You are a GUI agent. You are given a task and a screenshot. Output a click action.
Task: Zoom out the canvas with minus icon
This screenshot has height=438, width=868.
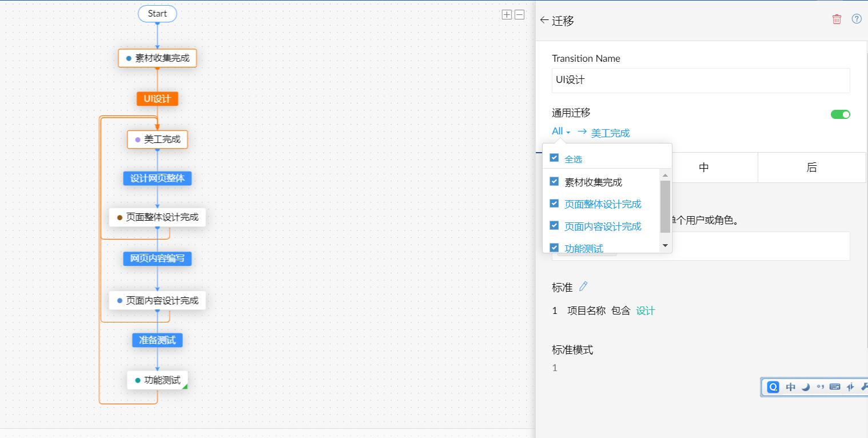[x=519, y=15]
